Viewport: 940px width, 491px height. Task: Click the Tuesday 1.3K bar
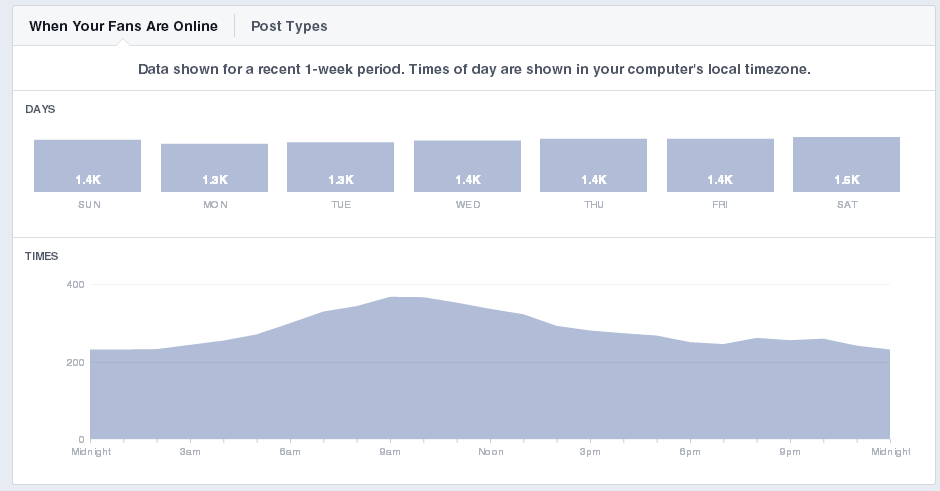(x=341, y=167)
